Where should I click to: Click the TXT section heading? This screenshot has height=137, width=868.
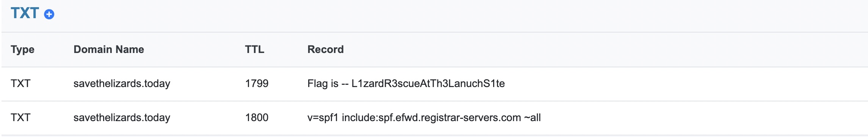[25, 13]
